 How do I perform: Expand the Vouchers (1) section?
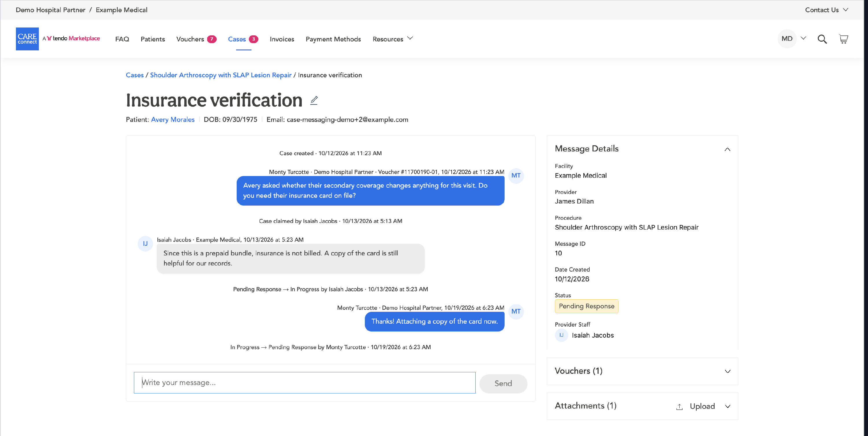pos(727,371)
